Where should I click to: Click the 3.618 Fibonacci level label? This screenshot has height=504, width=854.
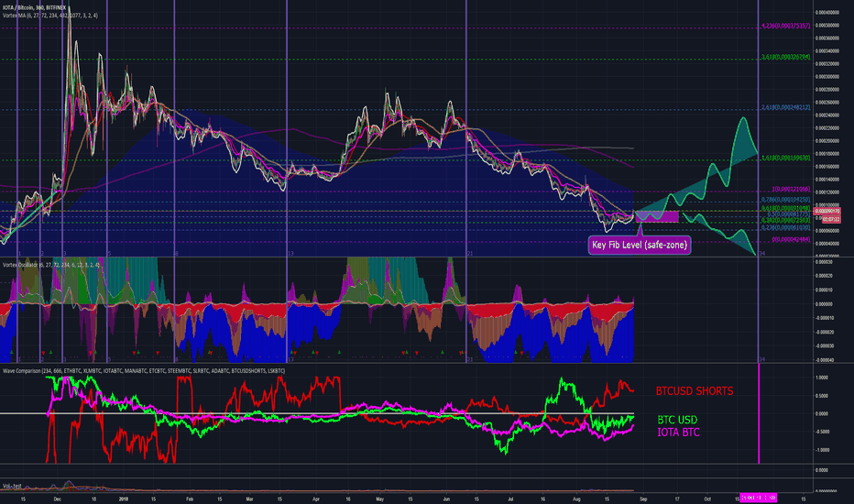click(785, 57)
